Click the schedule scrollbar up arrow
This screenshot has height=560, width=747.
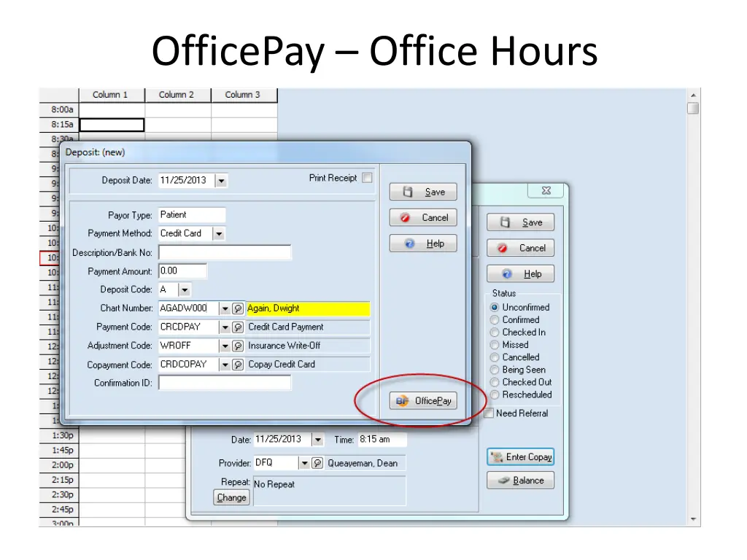(693, 96)
